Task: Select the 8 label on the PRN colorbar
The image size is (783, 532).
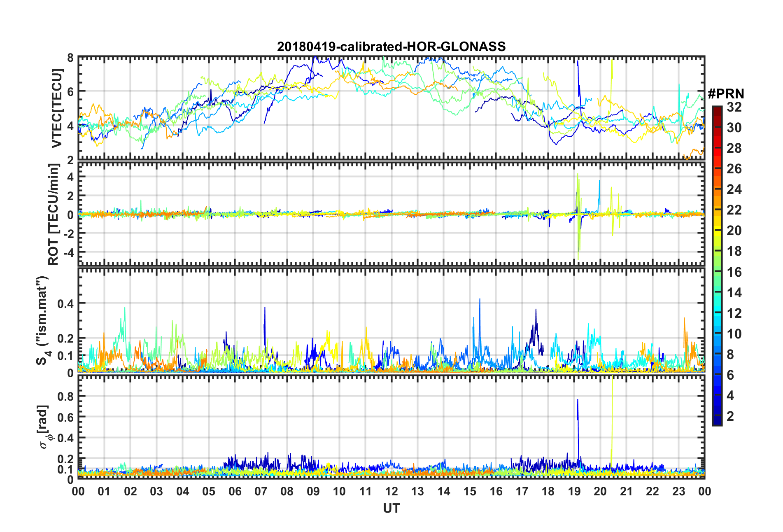Action: [x=730, y=355]
